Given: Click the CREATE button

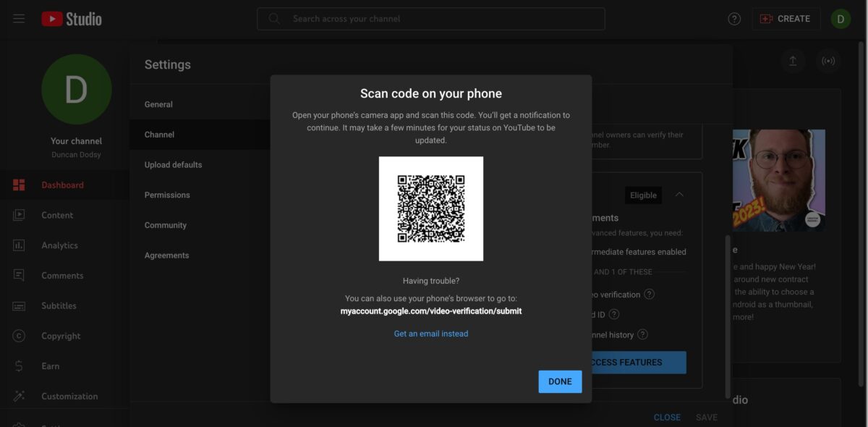Looking at the screenshot, I should [x=786, y=19].
